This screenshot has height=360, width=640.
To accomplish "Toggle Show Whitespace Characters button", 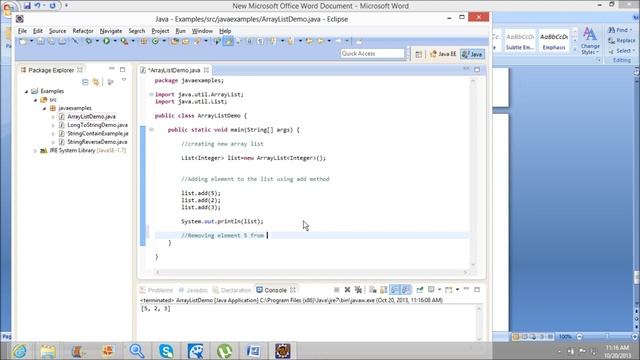I will [260, 41].
